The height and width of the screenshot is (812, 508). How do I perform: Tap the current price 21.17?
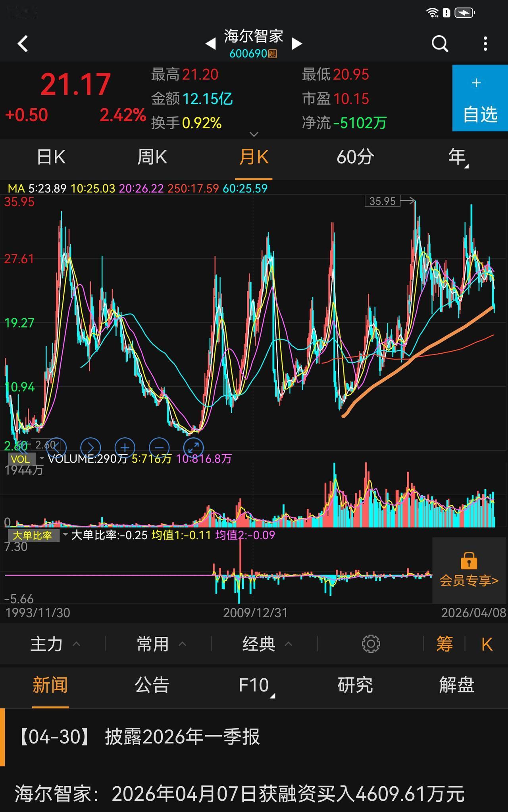75,84
